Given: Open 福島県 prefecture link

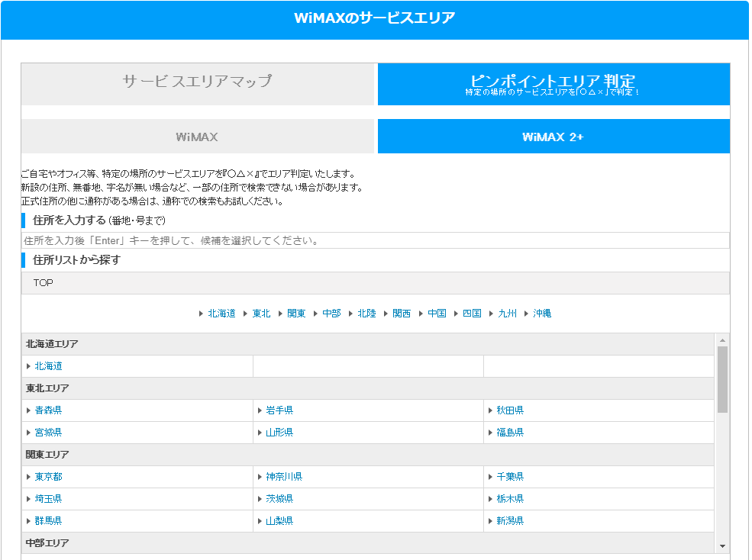Looking at the screenshot, I should pyautogui.click(x=510, y=432).
